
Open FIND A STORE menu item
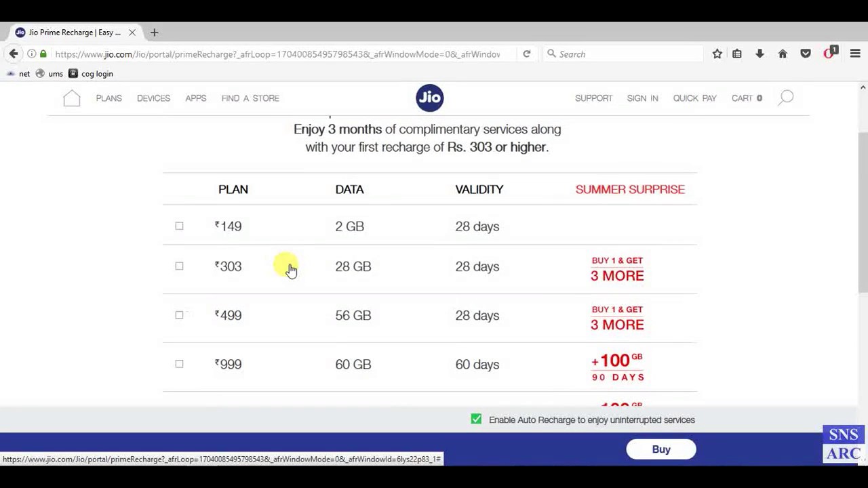250,98
